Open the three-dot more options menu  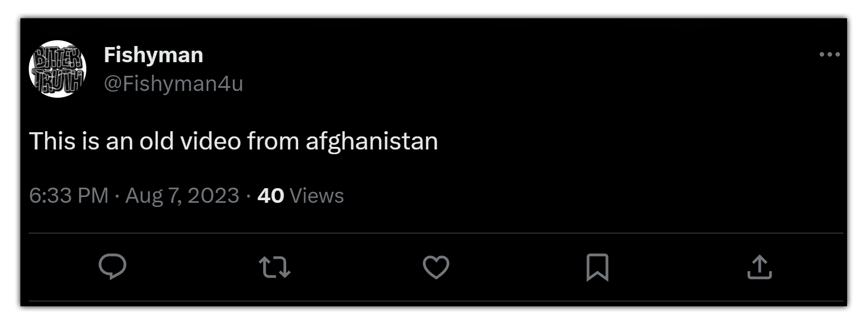(x=830, y=54)
